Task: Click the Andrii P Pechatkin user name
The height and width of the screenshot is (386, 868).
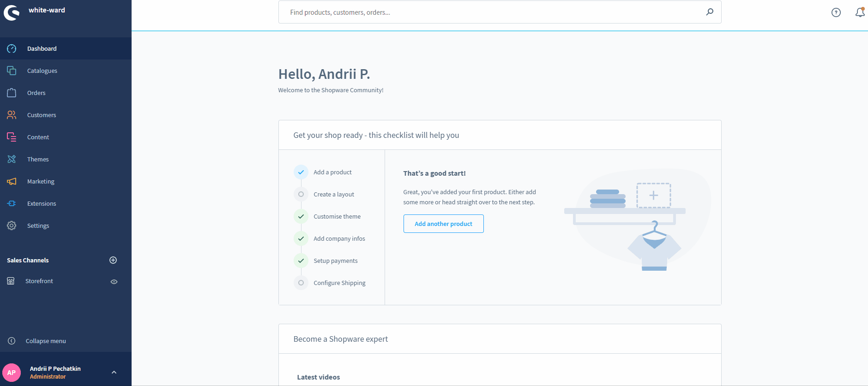Action: click(55, 368)
